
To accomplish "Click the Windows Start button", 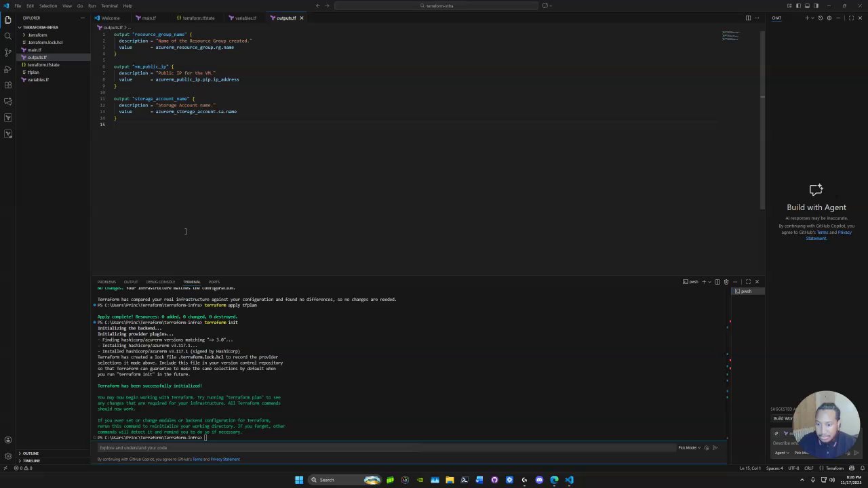I will (x=298, y=480).
